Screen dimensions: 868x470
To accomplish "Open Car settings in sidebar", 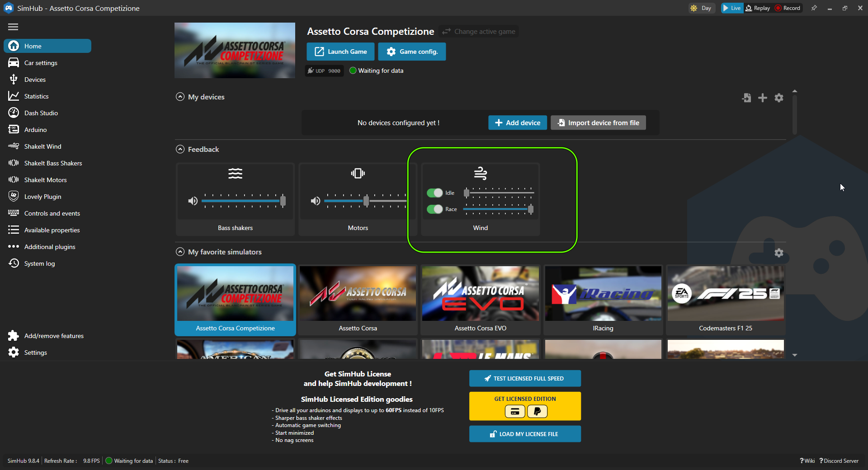I will click(47, 63).
